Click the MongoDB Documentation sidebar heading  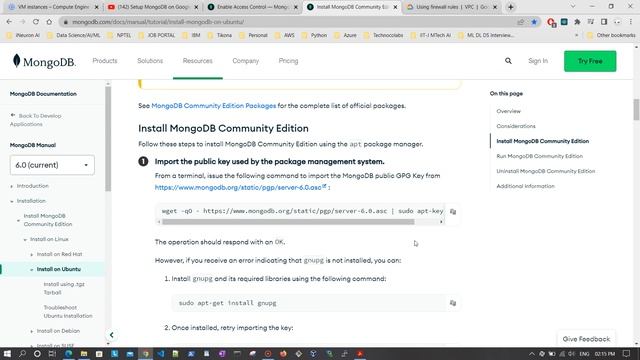click(x=43, y=94)
